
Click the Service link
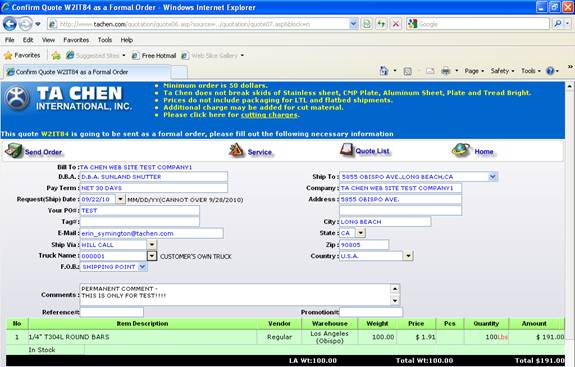pos(260,152)
